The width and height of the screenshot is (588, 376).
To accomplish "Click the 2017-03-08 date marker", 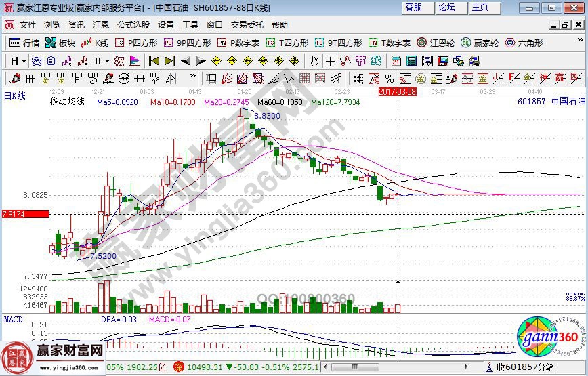I will pos(397,90).
